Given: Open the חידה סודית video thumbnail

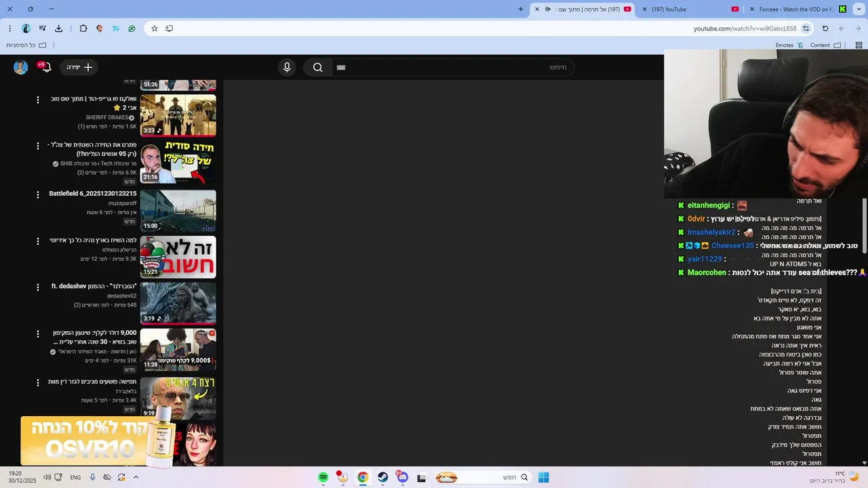Looking at the screenshot, I should point(178,162).
